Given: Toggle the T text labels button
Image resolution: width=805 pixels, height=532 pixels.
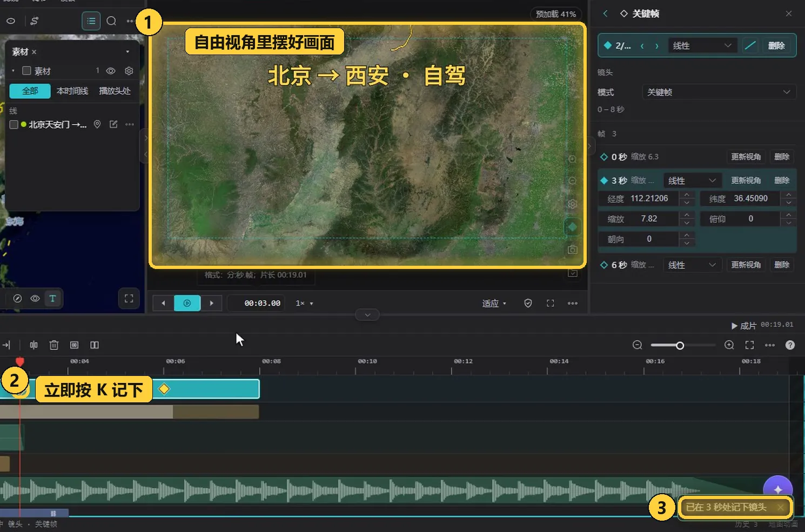Looking at the screenshot, I should click(52, 298).
